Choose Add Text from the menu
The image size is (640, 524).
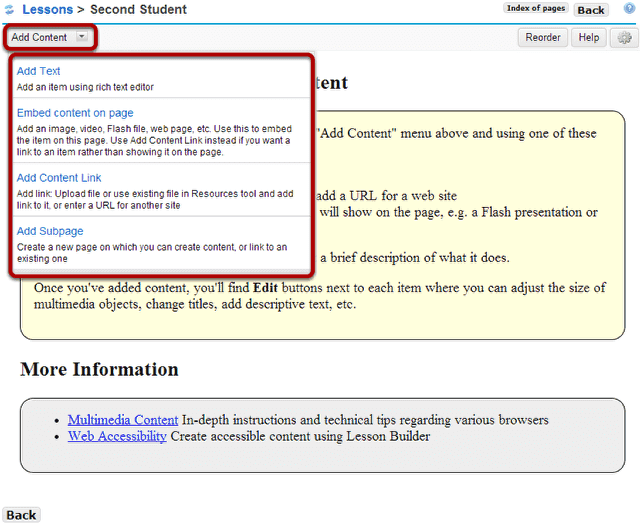click(38, 71)
